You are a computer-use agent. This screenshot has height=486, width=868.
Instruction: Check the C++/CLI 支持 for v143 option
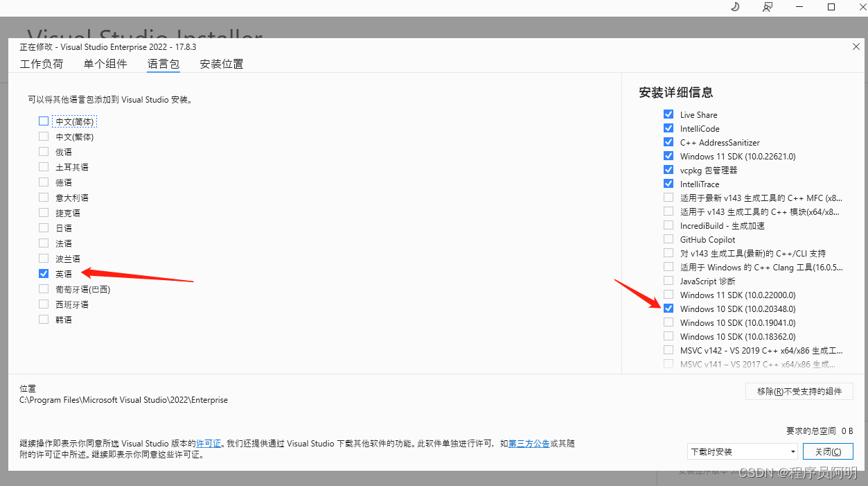point(668,253)
